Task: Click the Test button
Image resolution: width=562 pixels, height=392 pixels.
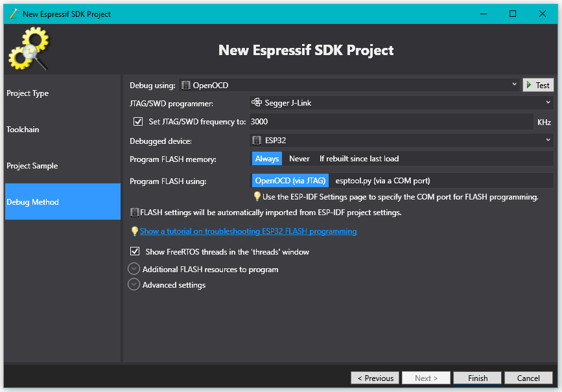Action: 538,85
